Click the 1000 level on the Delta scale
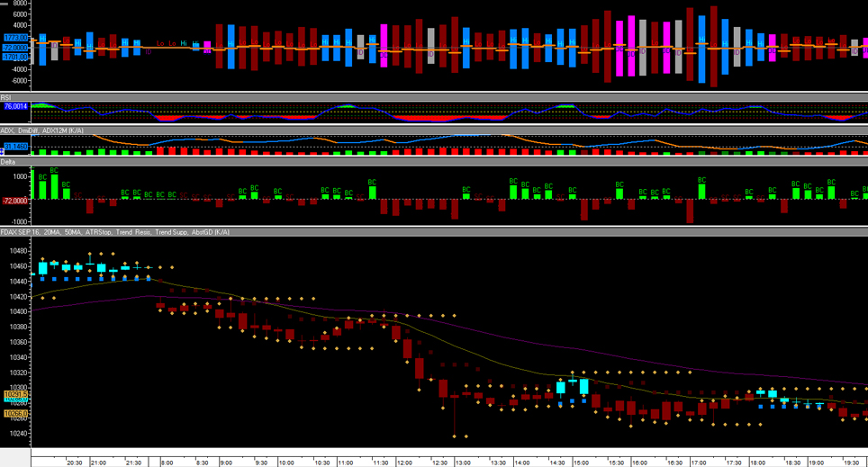This screenshot has width=868, height=467. (x=20, y=177)
